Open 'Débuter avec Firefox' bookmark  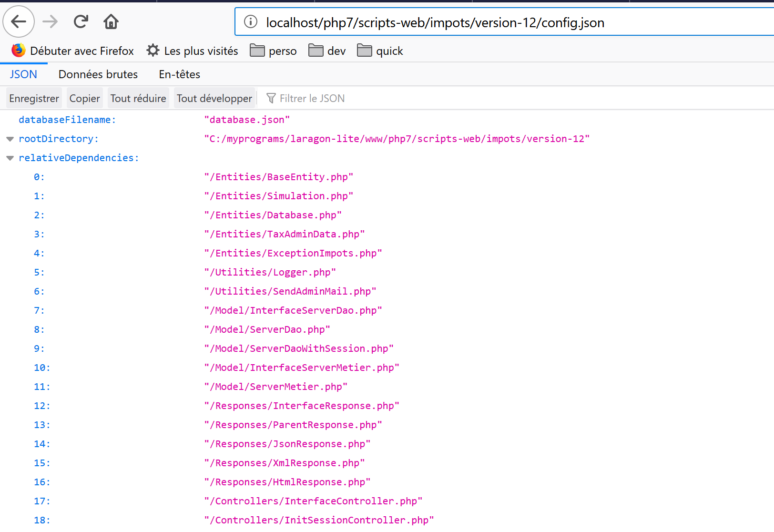pos(73,51)
